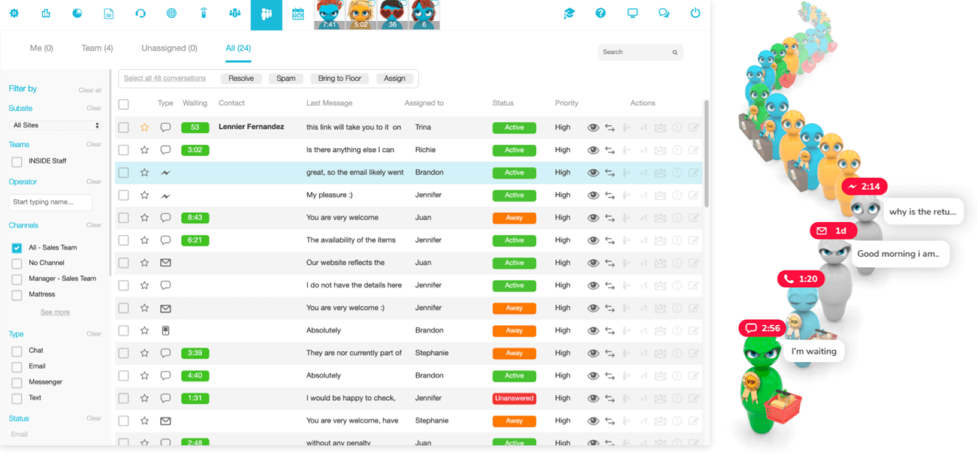This screenshot has height=456, width=980.
Task: Check the Lennier Fernandez row checkbox
Action: pyautogui.click(x=124, y=127)
